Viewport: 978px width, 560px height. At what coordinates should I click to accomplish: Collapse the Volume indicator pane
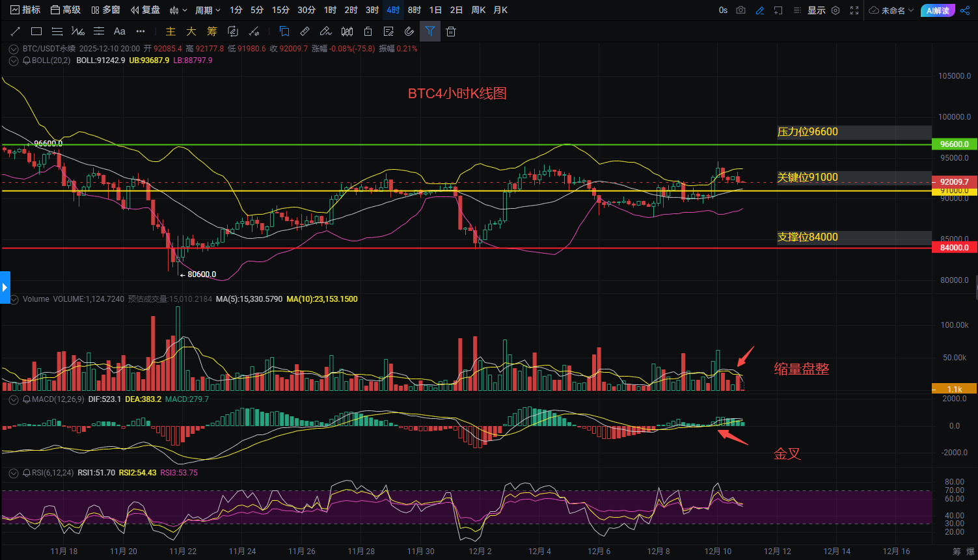pos(14,299)
